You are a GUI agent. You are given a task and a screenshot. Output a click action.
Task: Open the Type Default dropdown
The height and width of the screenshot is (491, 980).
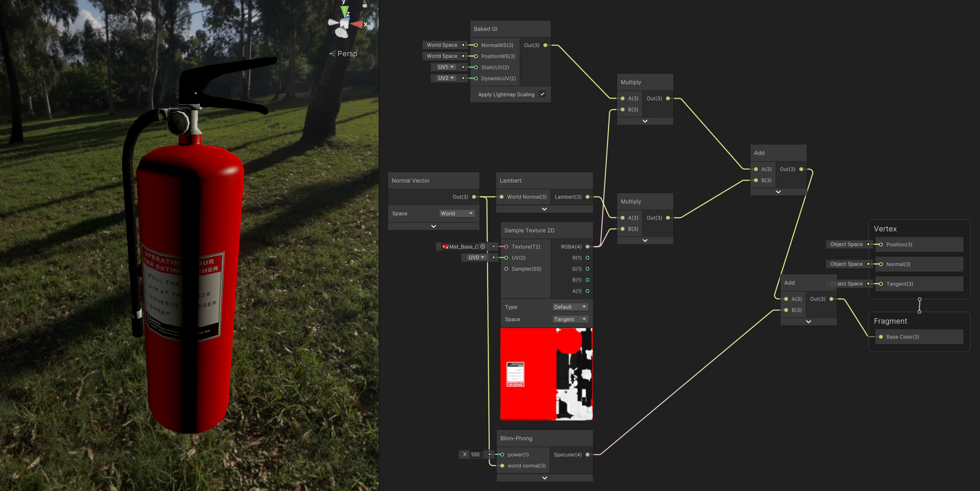570,307
